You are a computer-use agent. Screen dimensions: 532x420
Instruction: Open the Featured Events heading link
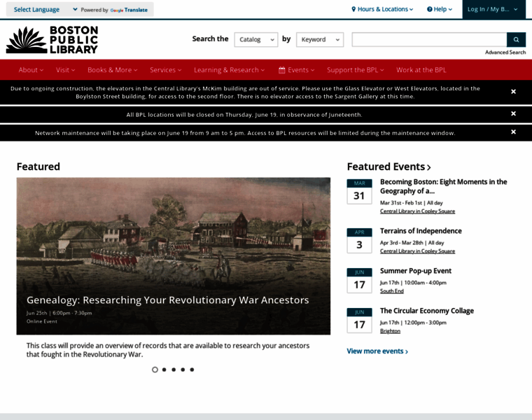click(388, 167)
